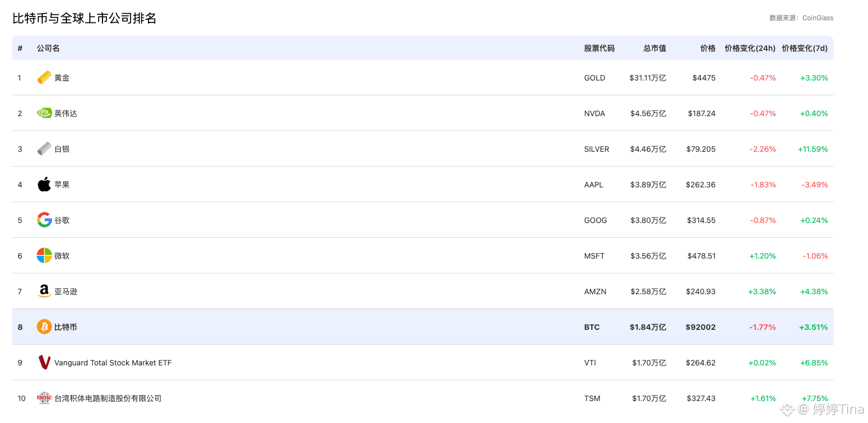Open the Vanguard Total Stock Market ETF row
868x423 pixels.
click(x=113, y=363)
